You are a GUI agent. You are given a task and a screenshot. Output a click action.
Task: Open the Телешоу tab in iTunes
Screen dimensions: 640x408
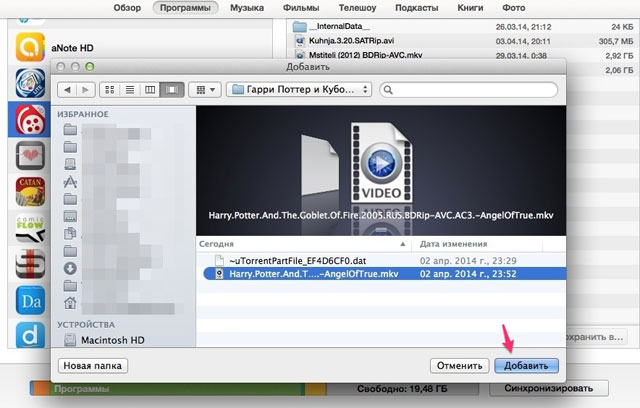357,8
